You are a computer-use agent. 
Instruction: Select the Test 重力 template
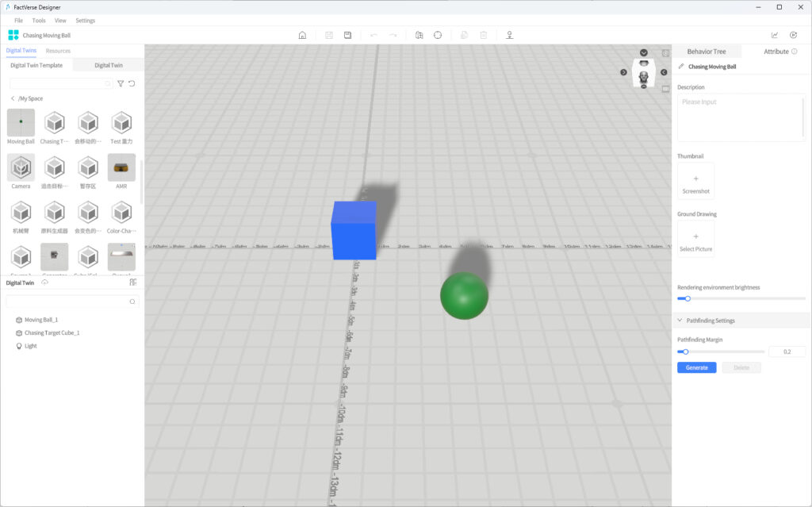[x=121, y=126]
